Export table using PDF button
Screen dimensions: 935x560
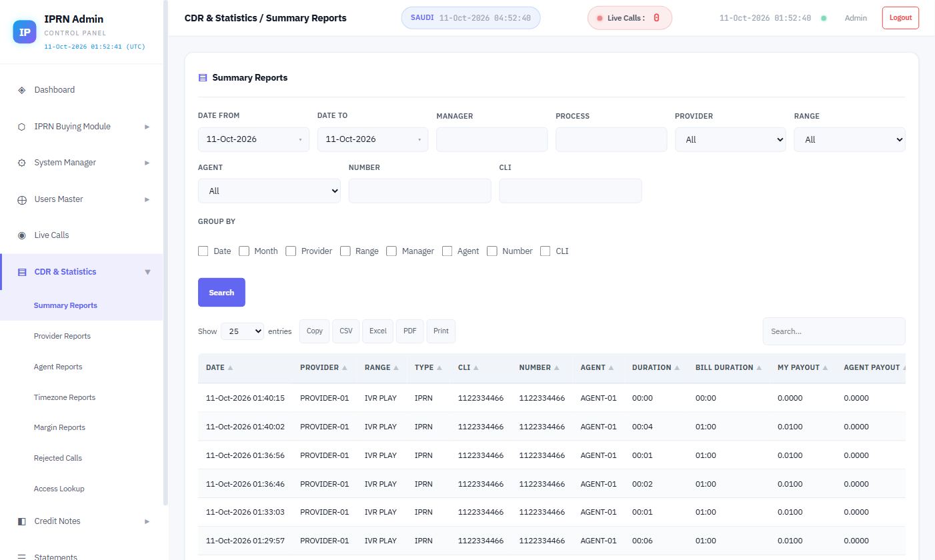coord(410,331)
